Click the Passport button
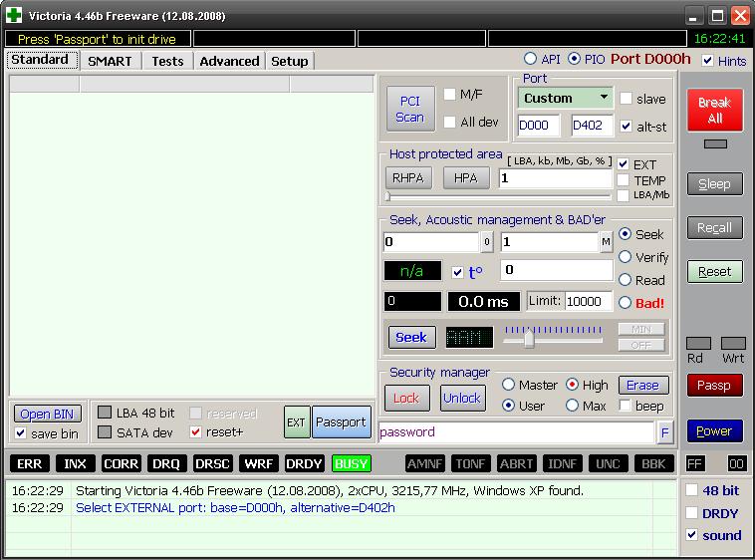The image size is (755, 560). (x=341, y=422)
